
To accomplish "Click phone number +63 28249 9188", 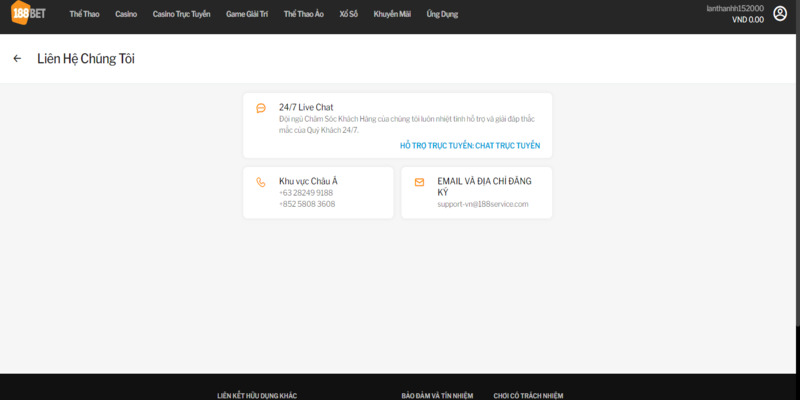I will pyautogui.click(x=306, y=192).
